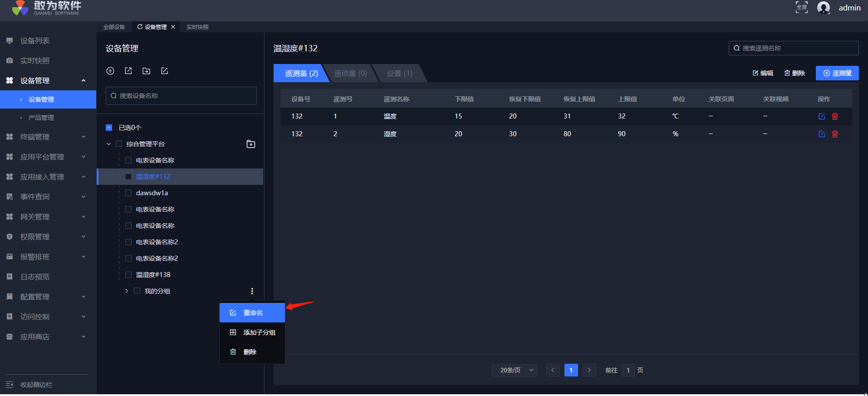
Task: Select the 遥信量 (0) tab
Action: click(350, 74)
